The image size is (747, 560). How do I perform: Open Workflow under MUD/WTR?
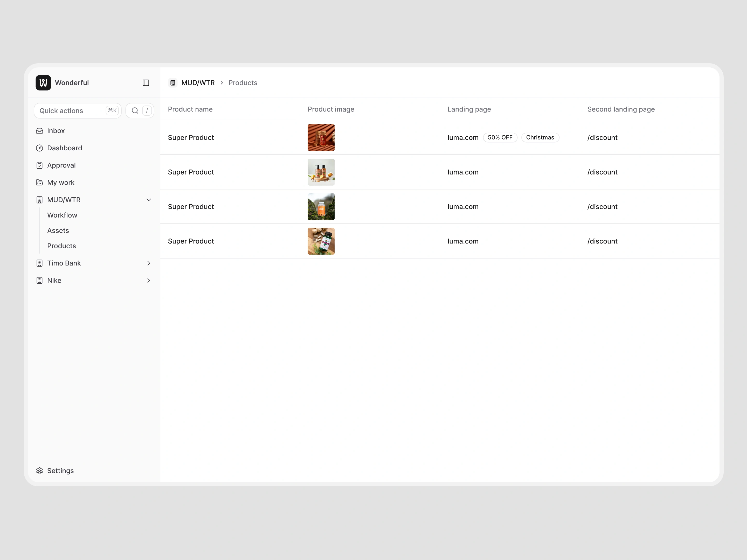click(62, 215)
